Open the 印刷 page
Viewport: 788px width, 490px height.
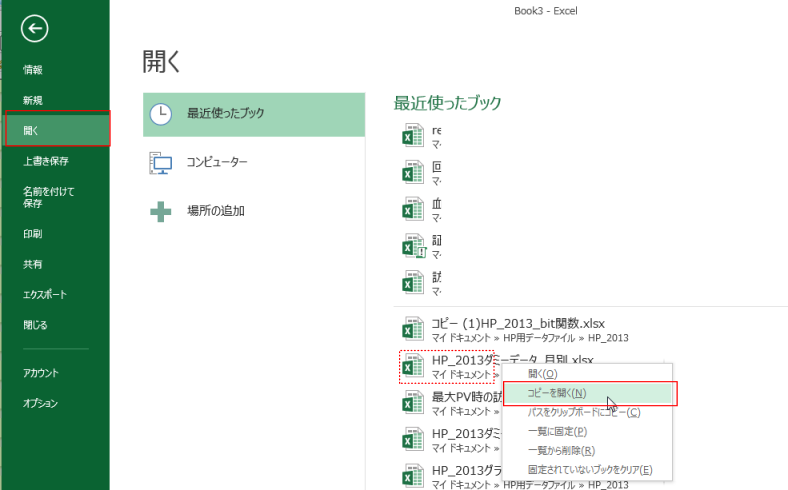coord(33,234)
